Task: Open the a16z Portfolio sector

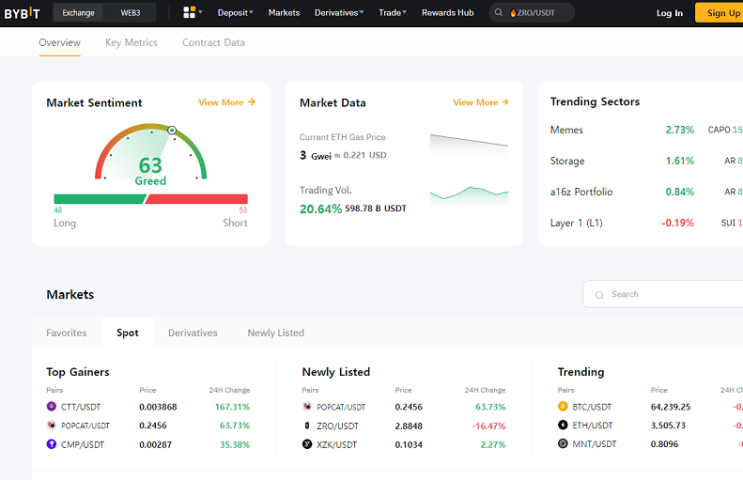Action: (581, 192)
